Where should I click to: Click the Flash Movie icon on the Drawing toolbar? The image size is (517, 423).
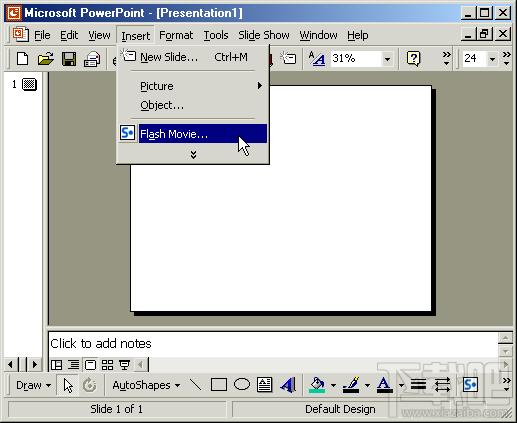tap(470, 385)
